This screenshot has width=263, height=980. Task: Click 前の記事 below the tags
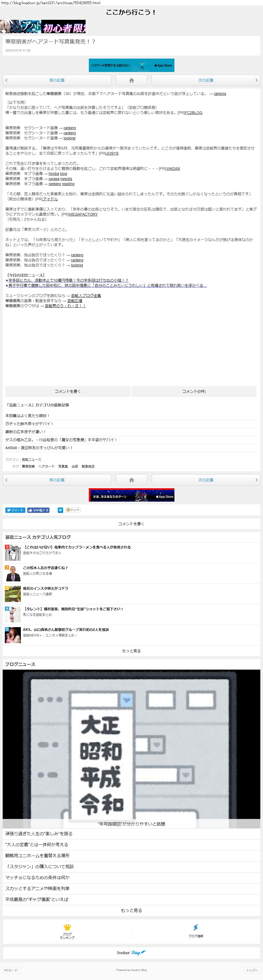click(57, 480)
